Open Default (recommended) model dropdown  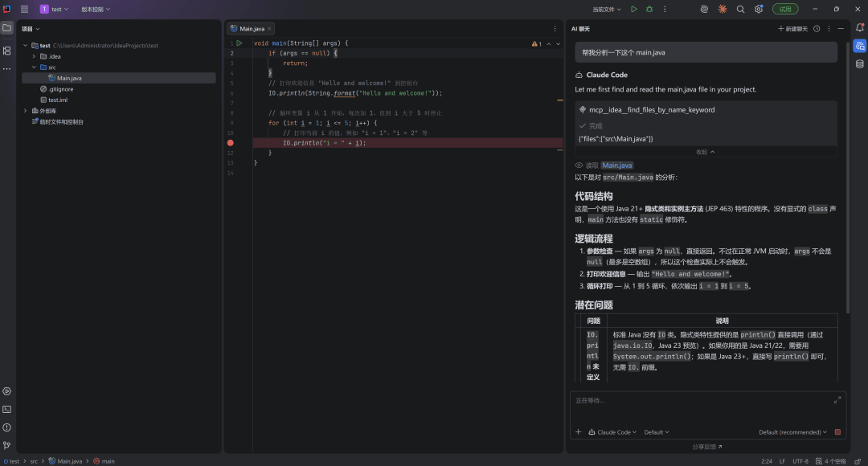(792, 432)
